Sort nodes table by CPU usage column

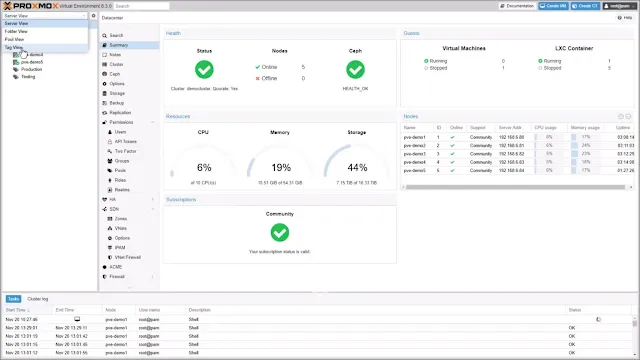[549, 128]
